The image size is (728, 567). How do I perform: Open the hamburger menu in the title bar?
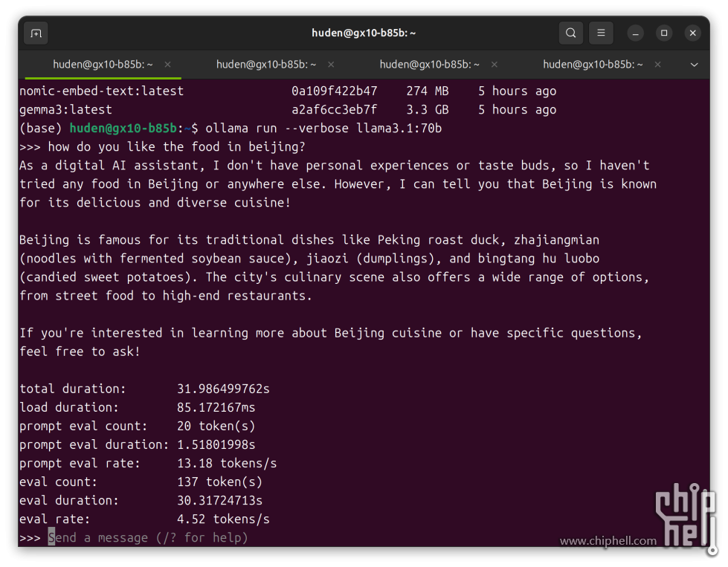coord(601,33)
